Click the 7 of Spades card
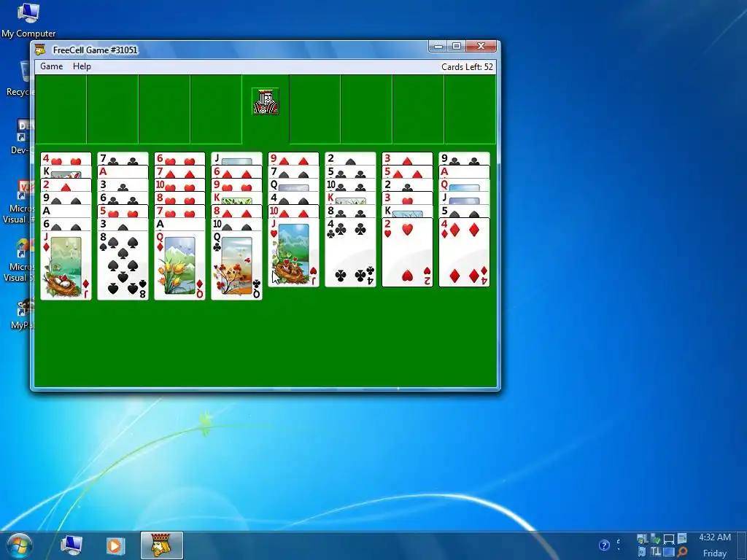 pos(293,172)
